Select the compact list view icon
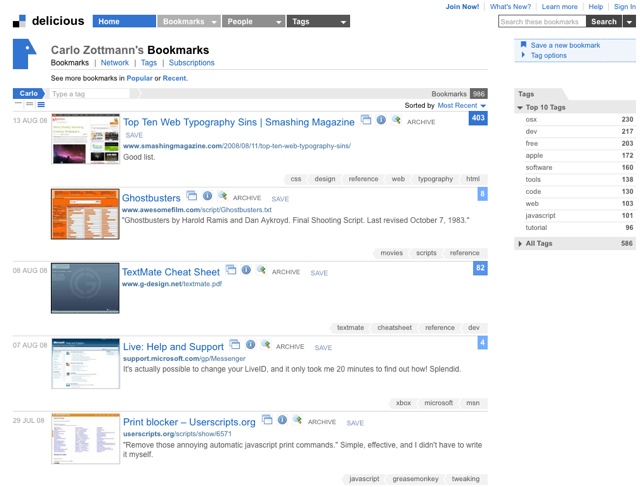The image size is (640, 487). click(18, 105)
